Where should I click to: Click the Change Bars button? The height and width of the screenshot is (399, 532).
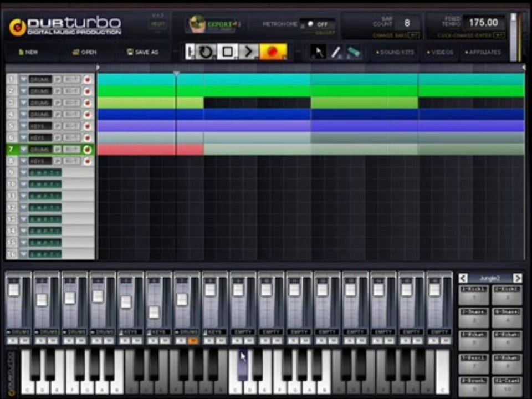pyautogui.click(x=396, y=35)
